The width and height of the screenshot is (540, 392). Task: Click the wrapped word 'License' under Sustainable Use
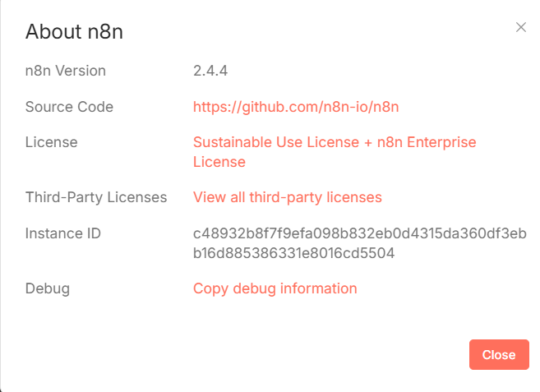pos(219,162)
